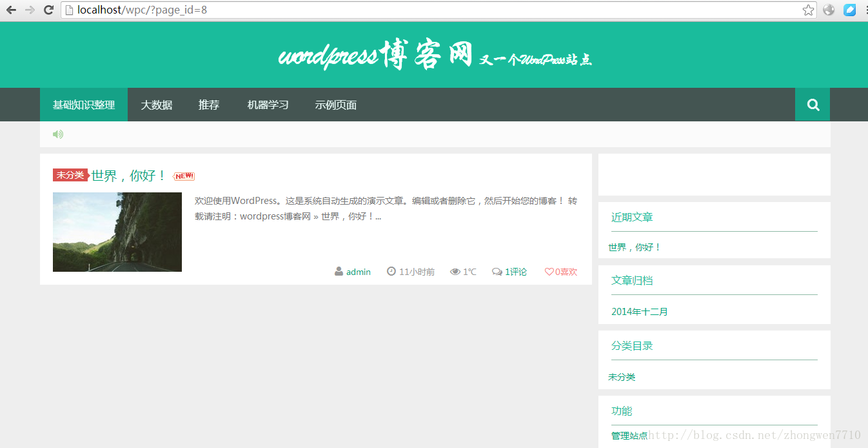
Task: Click the globe extension icon
Action: point(829,10)
